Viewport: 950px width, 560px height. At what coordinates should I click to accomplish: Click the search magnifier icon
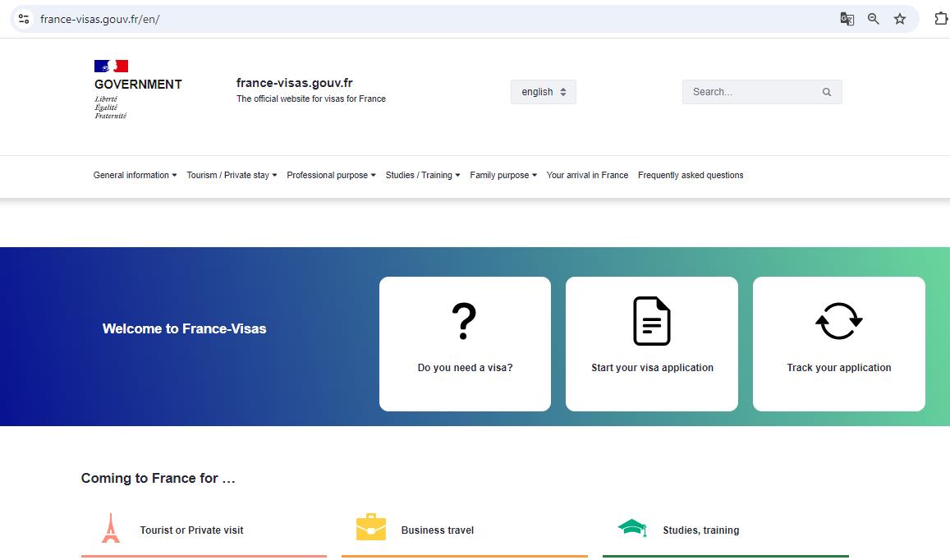pos(827,92)
